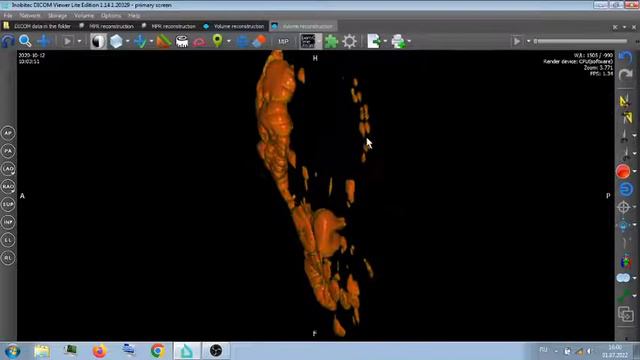Click the blue arrow with green check icon
Viewport: 640px width, 360px height.
tap(140, 41)
